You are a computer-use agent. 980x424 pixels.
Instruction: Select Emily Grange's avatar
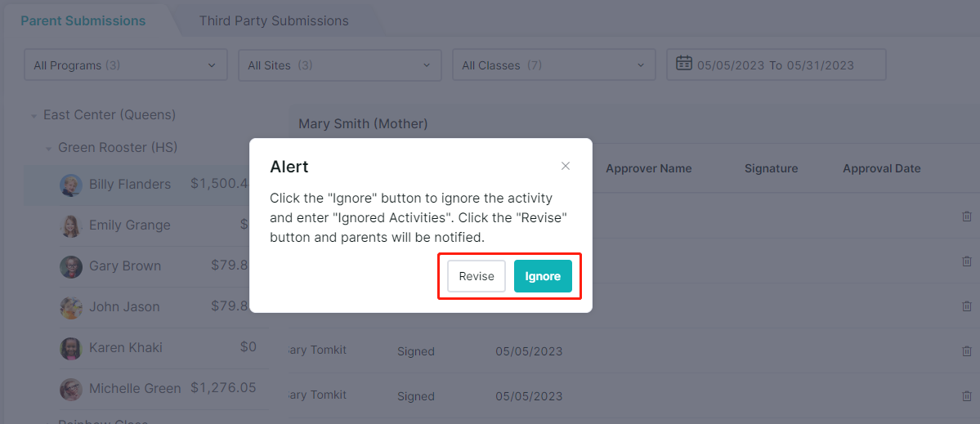[71, 225]
